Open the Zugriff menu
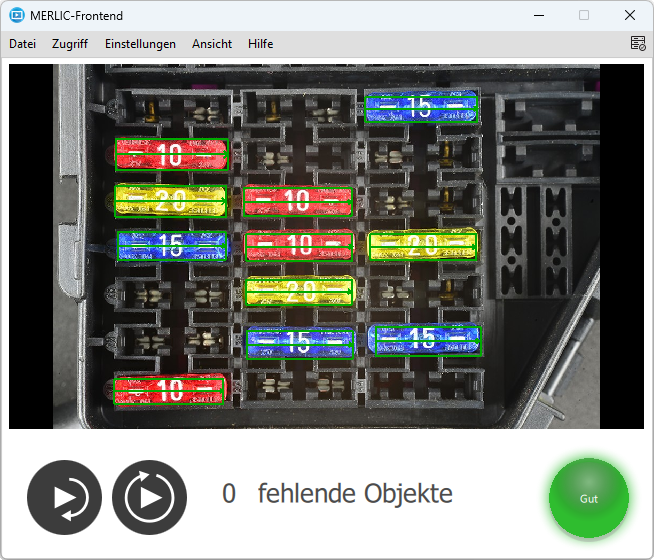 pyautogui.click(x=70, y=44)
